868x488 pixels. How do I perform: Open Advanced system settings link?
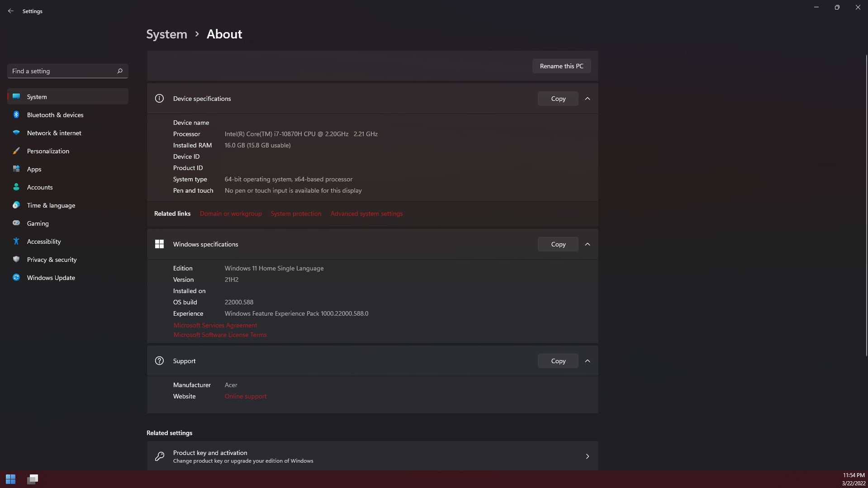click(366, 213)
